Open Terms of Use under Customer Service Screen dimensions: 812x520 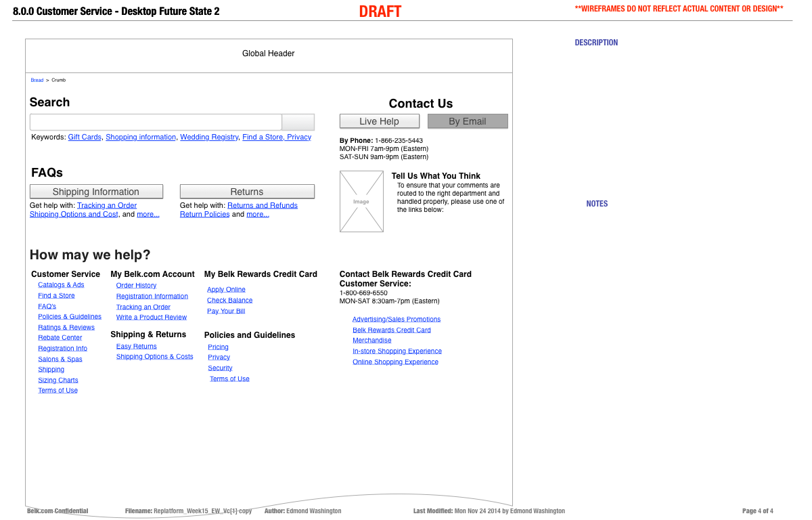(58, 390)
